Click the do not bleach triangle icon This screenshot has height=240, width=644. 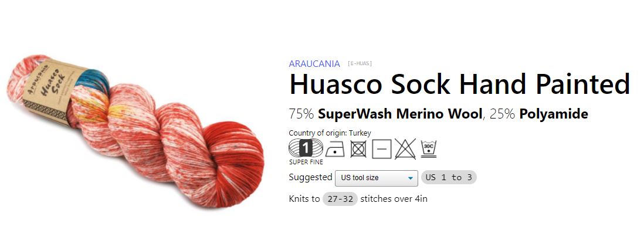pos(405,149)
